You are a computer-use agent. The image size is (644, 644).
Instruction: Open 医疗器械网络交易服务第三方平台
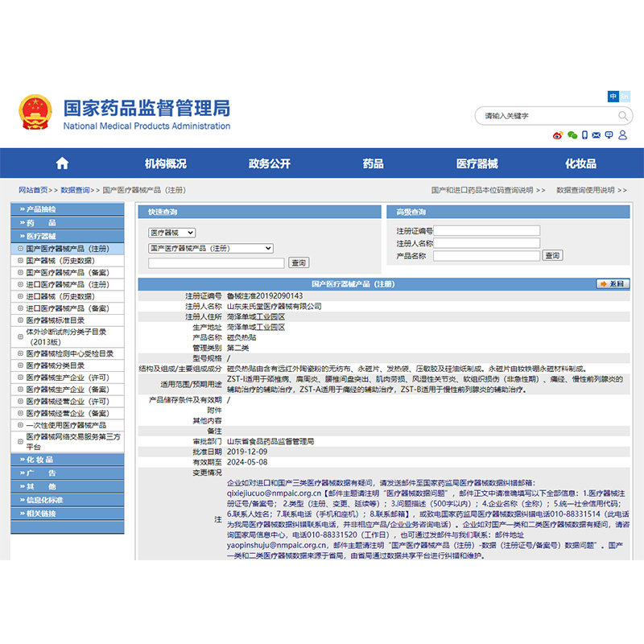coord(68,442)
